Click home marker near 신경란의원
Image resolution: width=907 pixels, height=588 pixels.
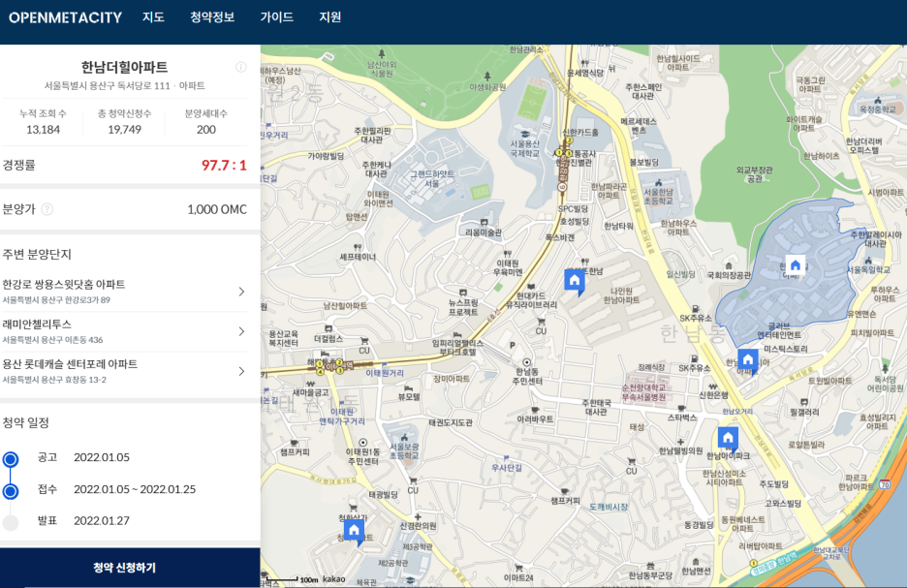pyautogui.click(x=354, y=531)
